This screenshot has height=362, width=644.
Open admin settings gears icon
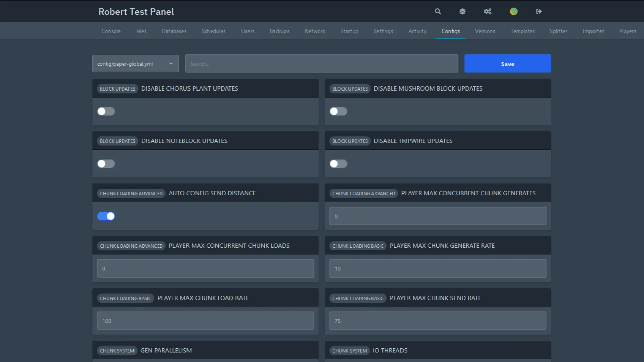[x=487, y=11]
